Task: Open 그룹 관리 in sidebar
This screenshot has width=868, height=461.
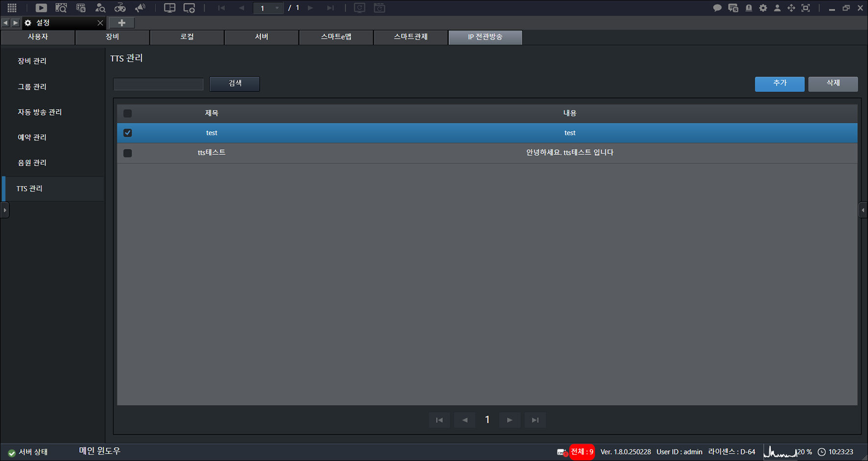Action: (32, 87)
